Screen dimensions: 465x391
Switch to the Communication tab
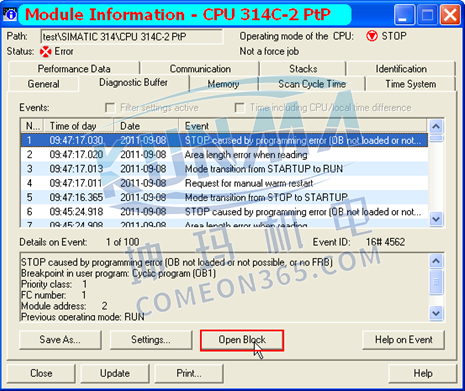pyautogui.click(x=200, y=69)
